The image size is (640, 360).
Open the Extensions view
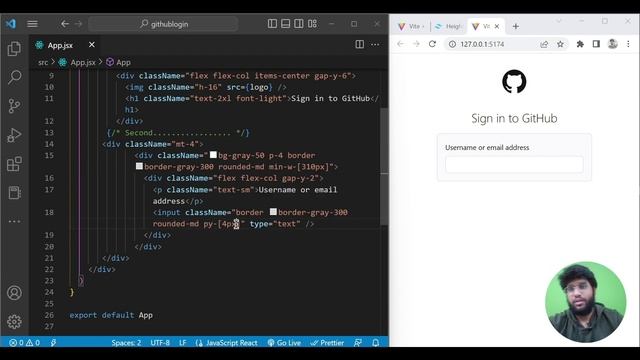tap(14, 164)
